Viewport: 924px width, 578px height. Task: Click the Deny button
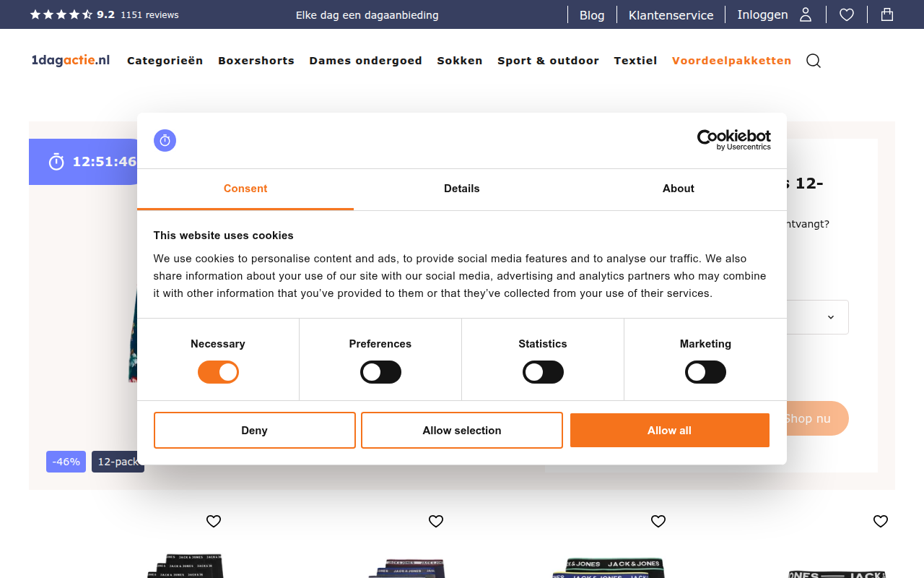[255, 431]
